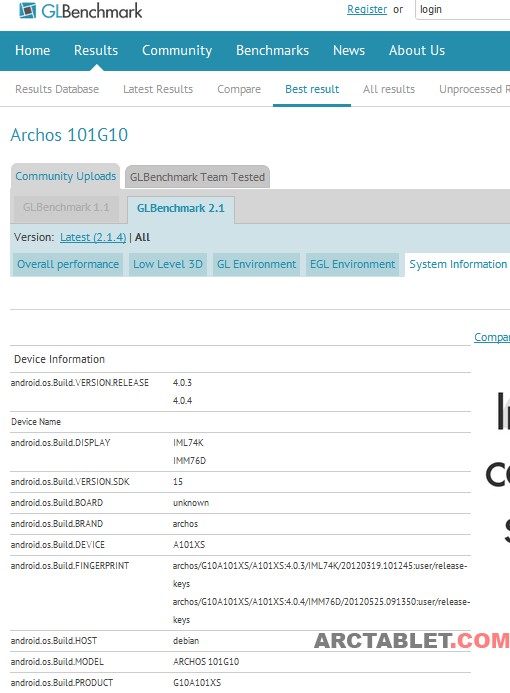The width and height of the screenshot is (510, 693).
Task: Open the Unprocessed Results subtab
Action: pos(474,89)
